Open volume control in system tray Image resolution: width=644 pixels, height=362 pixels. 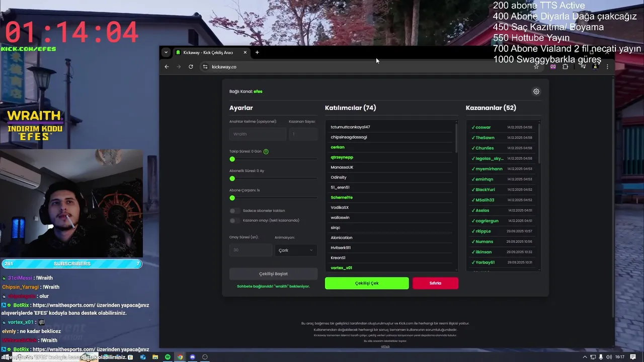pyautogui.click(x=609, y=357)
